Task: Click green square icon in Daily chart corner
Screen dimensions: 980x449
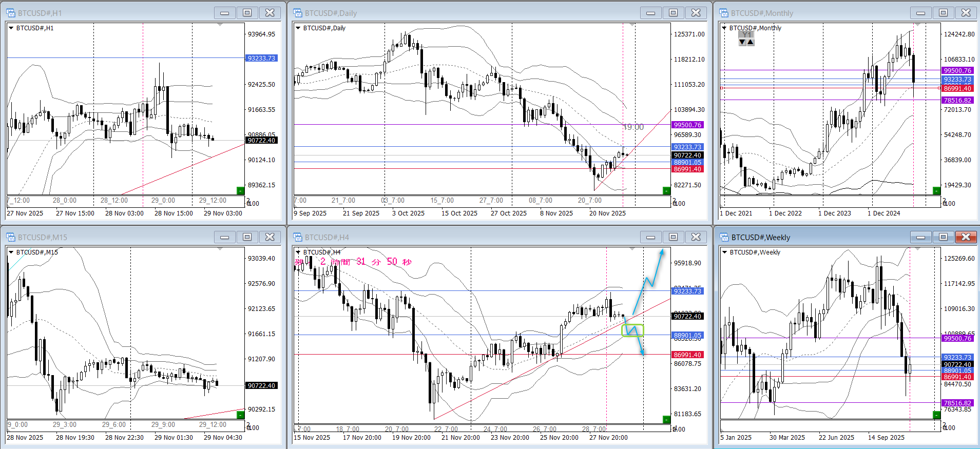Action: (x=666, y=190)
